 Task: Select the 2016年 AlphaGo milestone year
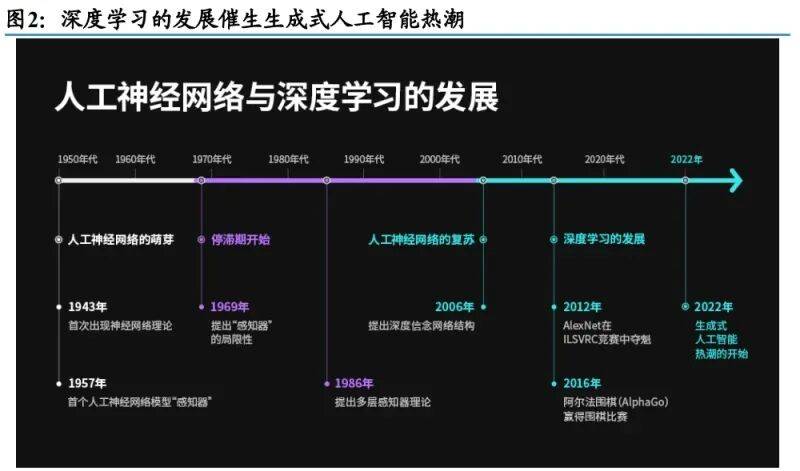point(582,383)
